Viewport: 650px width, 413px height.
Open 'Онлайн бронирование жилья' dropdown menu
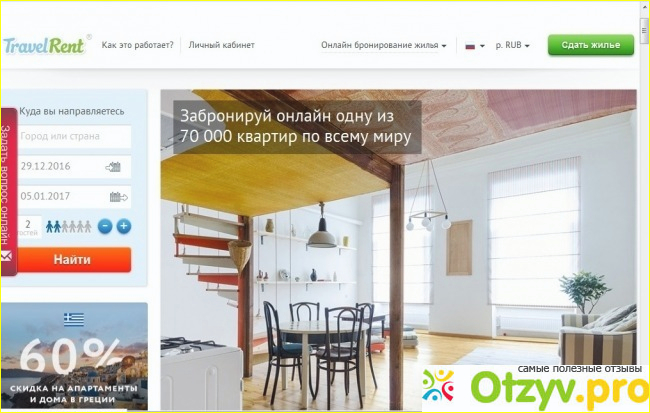tap(383, 45)
